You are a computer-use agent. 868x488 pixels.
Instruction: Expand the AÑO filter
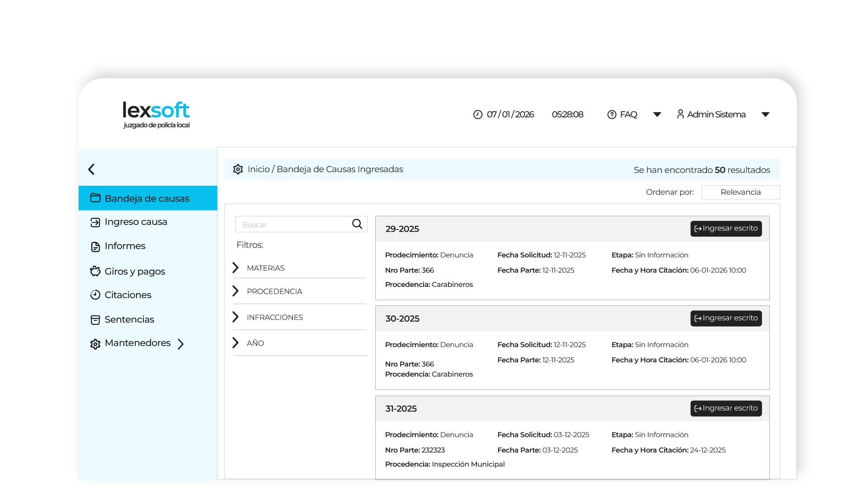click(x=236, y=343)
